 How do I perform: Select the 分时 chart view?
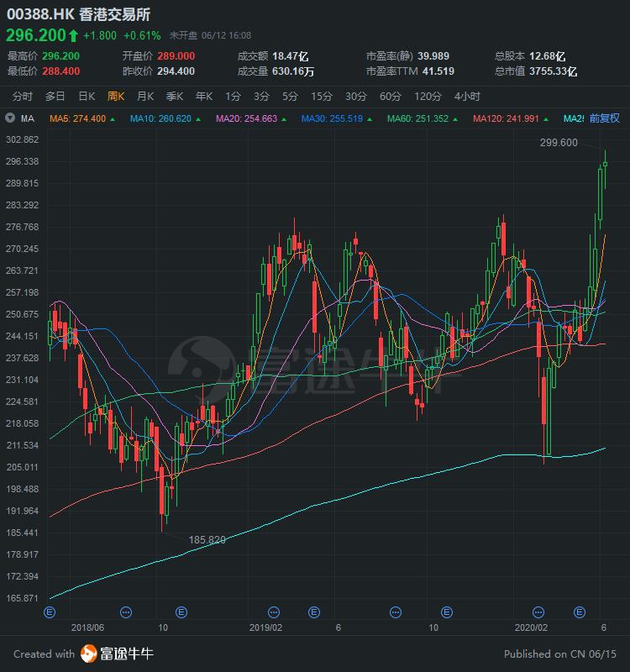point(23,96)
